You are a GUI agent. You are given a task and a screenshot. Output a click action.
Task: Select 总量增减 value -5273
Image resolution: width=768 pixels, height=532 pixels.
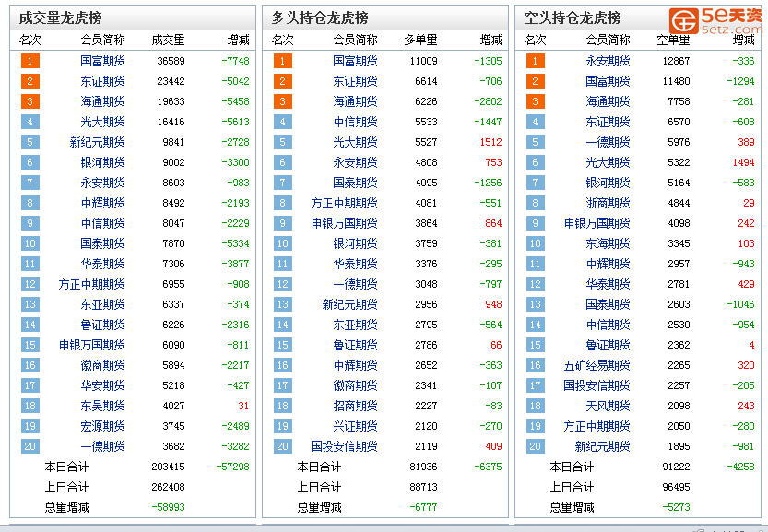(x=677, y=507)
